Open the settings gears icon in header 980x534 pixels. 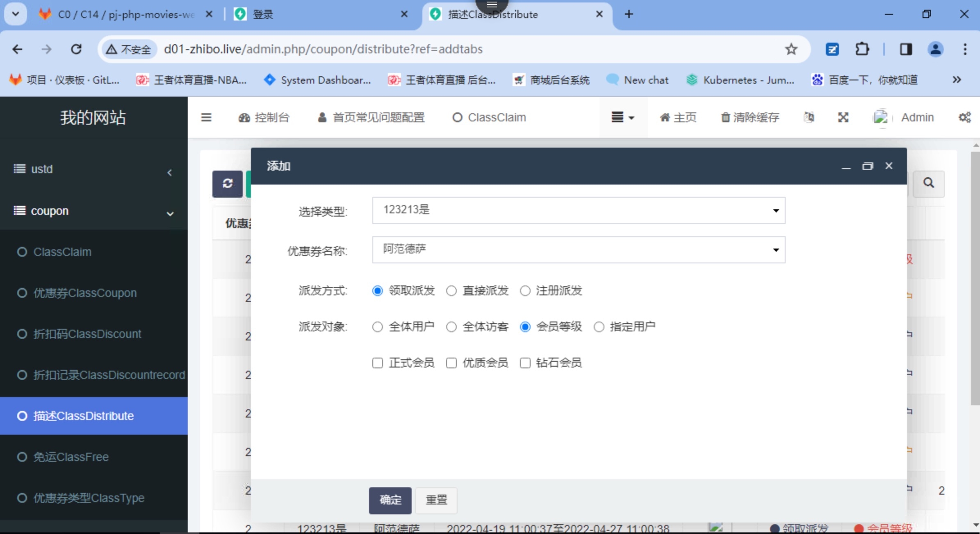tap(964, 118)
